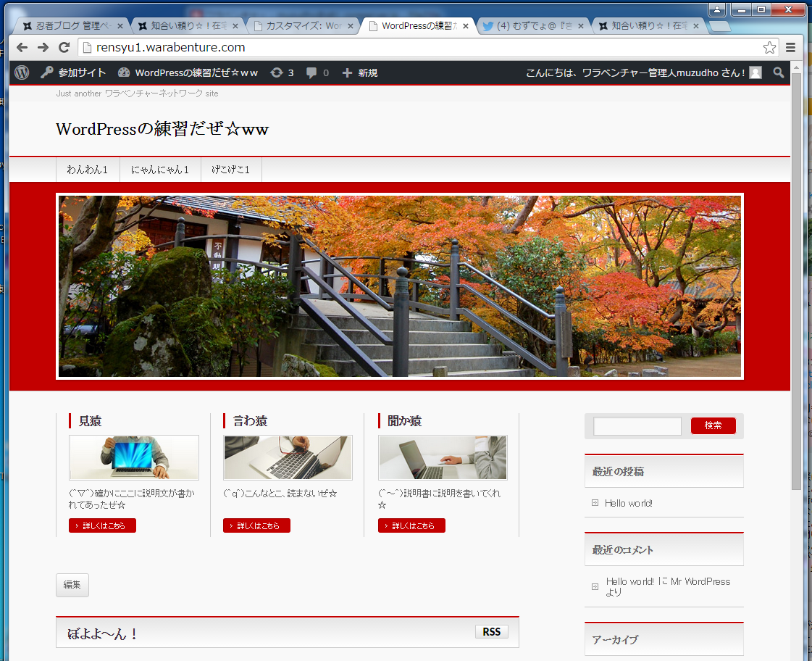
Task: Switch to the カスタマイズ: Wor tab
Action: coord(304,25)
